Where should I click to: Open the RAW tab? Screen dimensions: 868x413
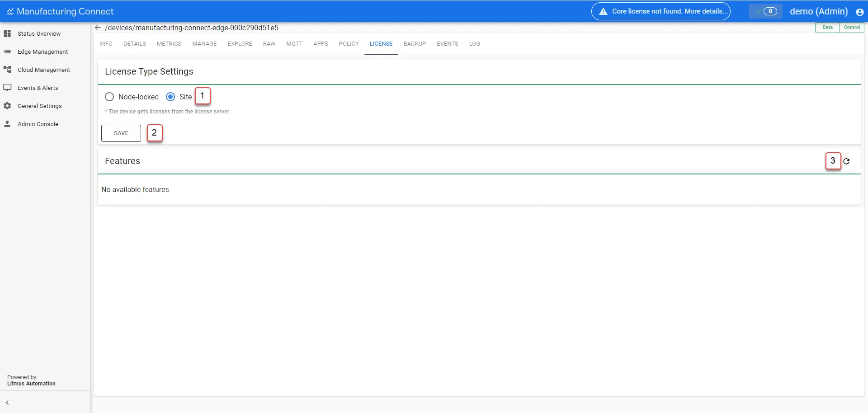pyautogui.click(x=269, y=44)
